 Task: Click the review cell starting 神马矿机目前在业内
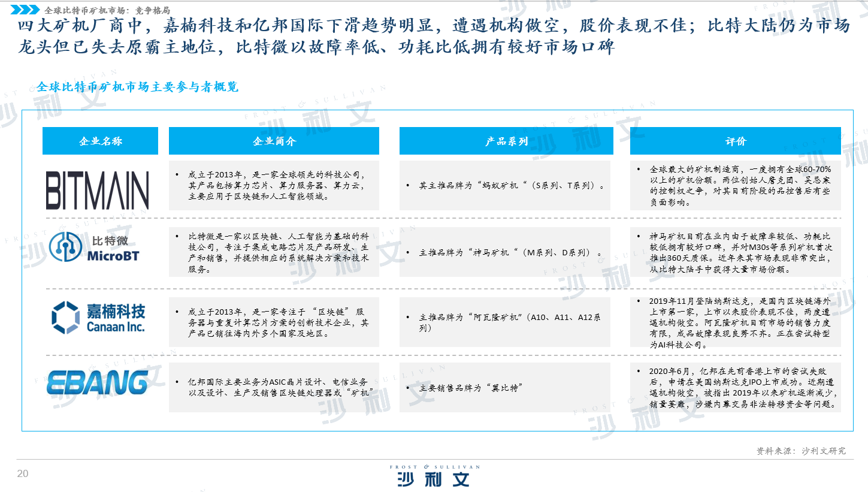point(736,253)
